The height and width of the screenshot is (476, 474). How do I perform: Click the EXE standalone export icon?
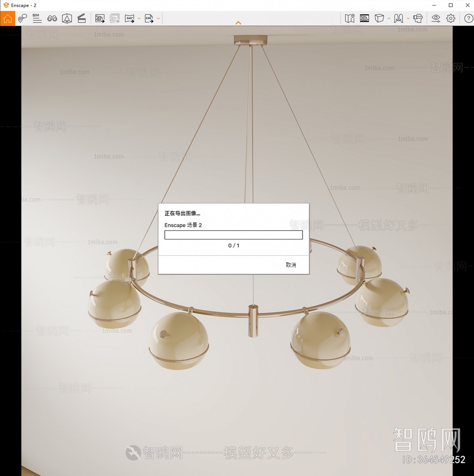click(x=149, y=18)
